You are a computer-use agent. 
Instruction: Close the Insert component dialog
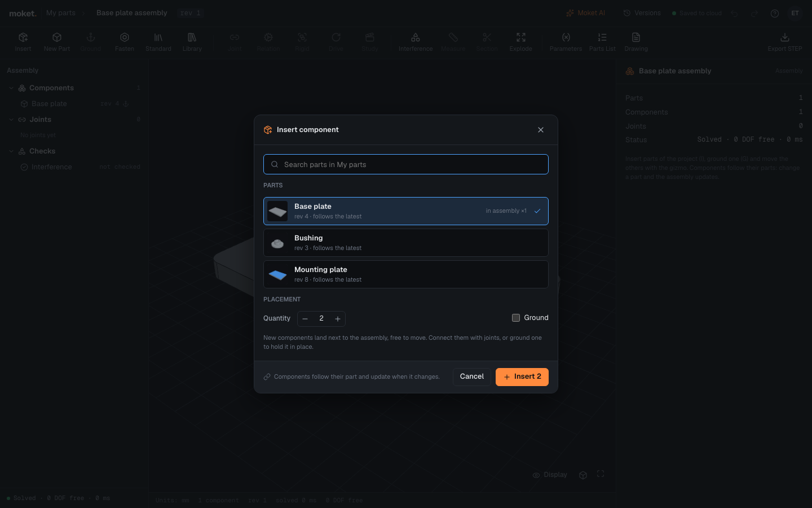click(x=541, y=130)
